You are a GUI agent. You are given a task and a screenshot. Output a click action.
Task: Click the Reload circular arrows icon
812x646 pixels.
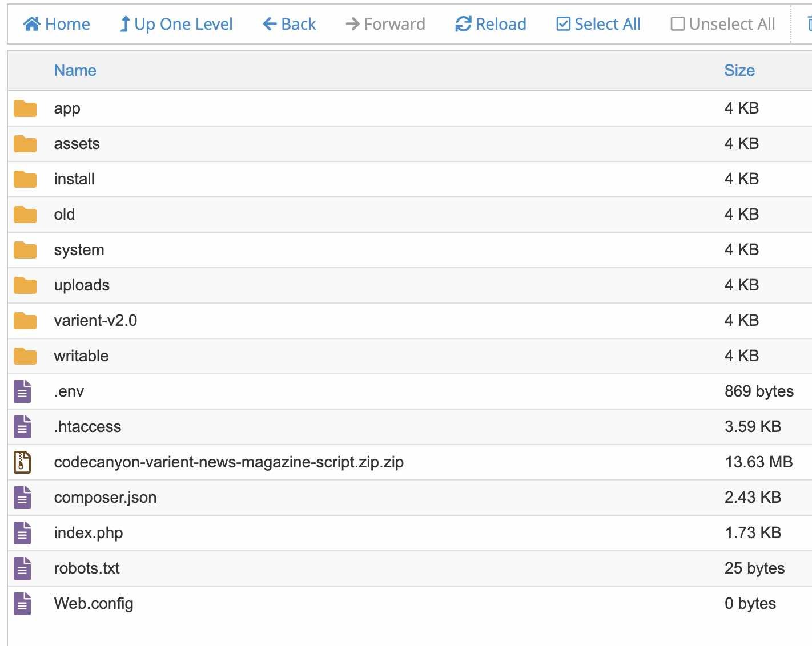coord(463,24)
